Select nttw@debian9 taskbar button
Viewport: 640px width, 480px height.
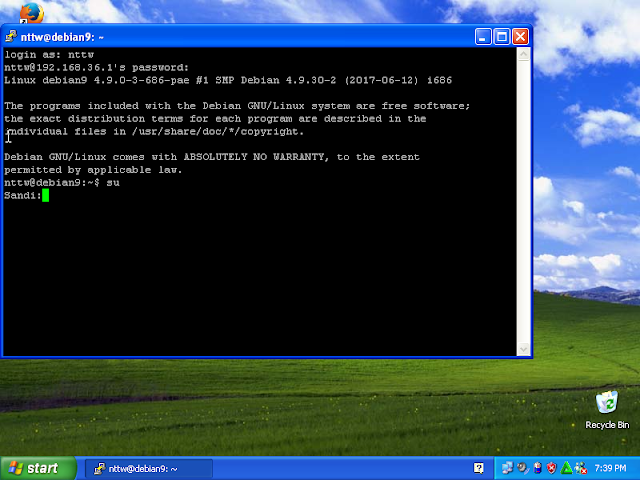(x=149, y=469)
